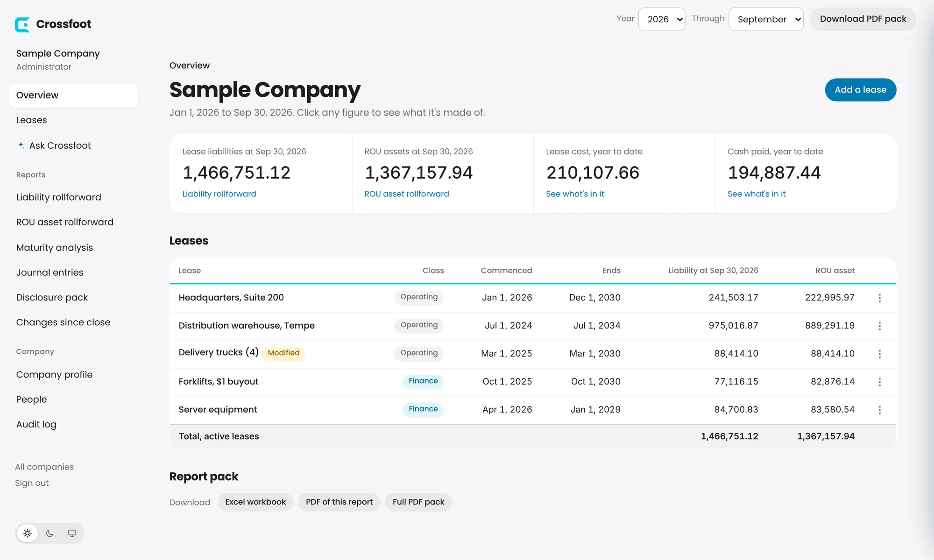Click the Crossfoot logo icon

22,24
